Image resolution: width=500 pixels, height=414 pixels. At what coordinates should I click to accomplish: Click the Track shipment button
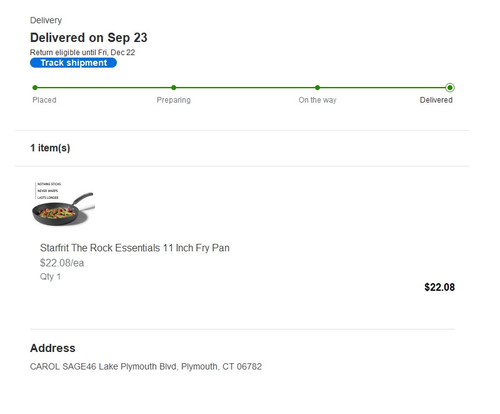coord(73,63)
